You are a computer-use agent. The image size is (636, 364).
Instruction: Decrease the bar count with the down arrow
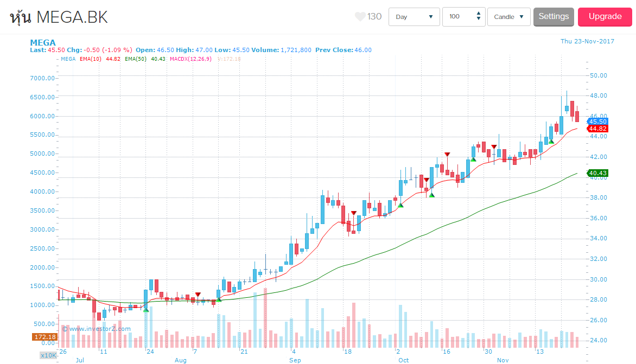pyautogui.click(x=479, y=19)
